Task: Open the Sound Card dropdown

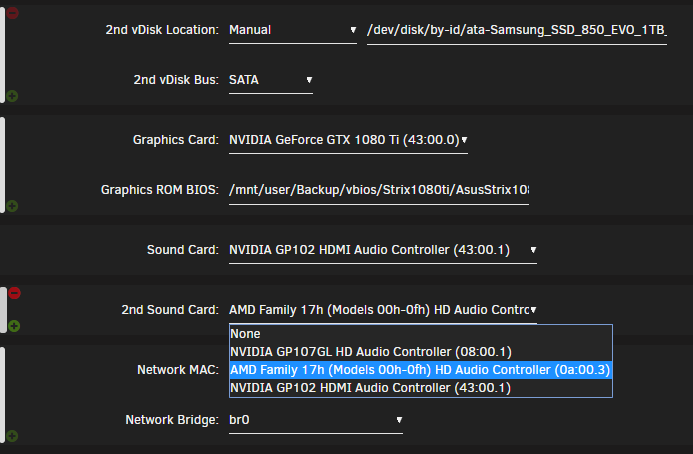Action: tap(383, 250)
